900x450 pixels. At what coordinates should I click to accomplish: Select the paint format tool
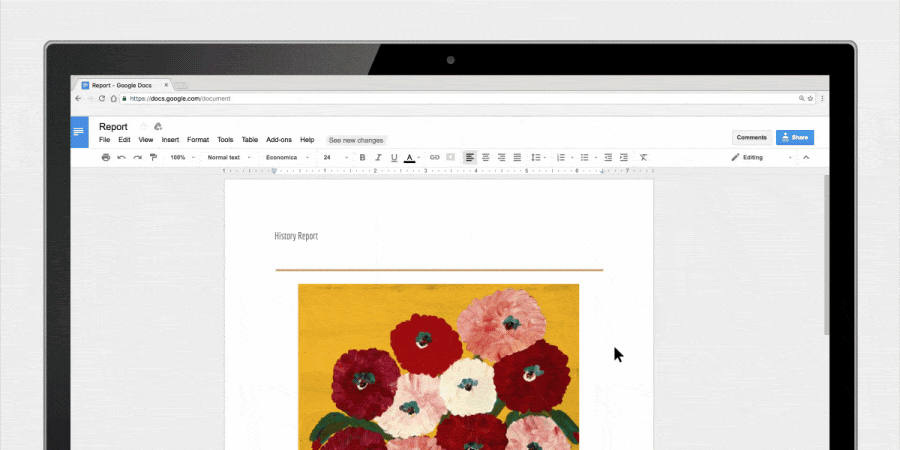(x=153, y=157)
